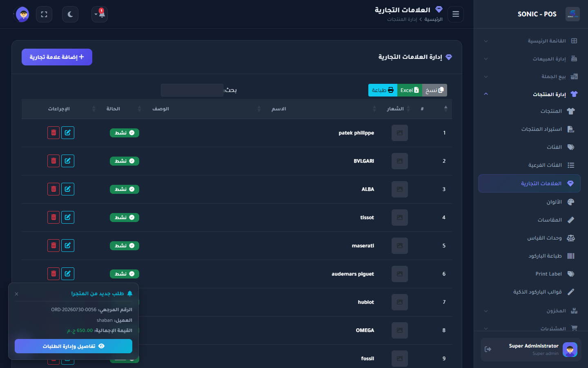Image resolution: width=588 pixels, height=368 pixels.
Task: Click patek philippe logo thumbnail
Action: (x=400, y=133)
